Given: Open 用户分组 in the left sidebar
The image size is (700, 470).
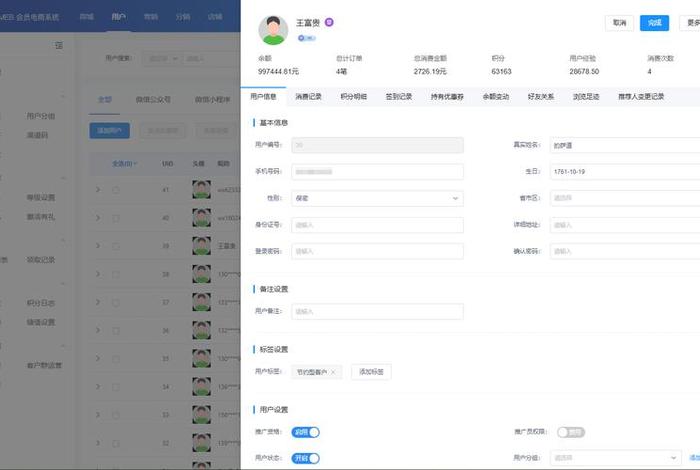Looking at the screenshot, I should [x=41, y=116].
